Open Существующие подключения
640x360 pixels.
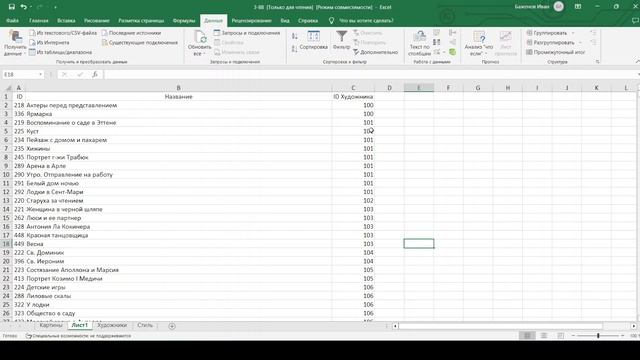140,42
